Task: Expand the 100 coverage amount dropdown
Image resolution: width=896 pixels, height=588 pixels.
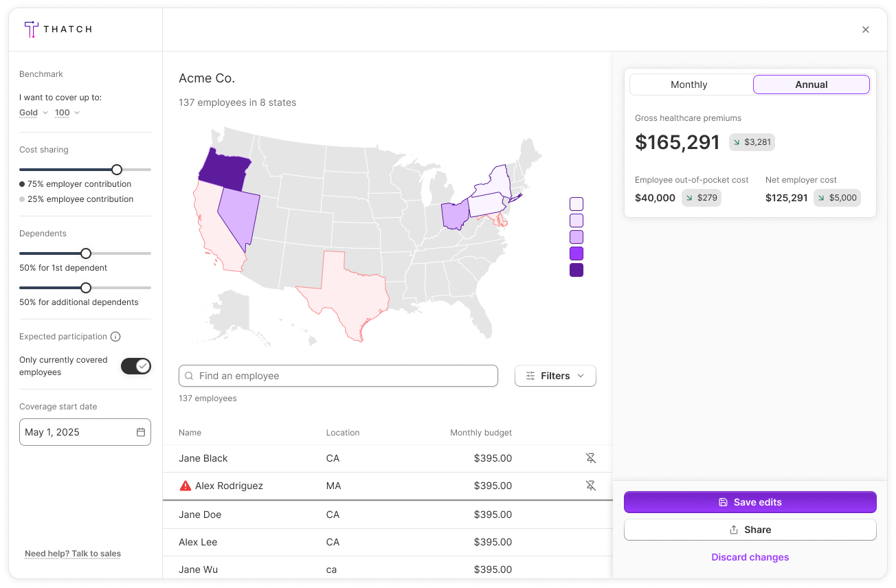Action: point(67,113)
